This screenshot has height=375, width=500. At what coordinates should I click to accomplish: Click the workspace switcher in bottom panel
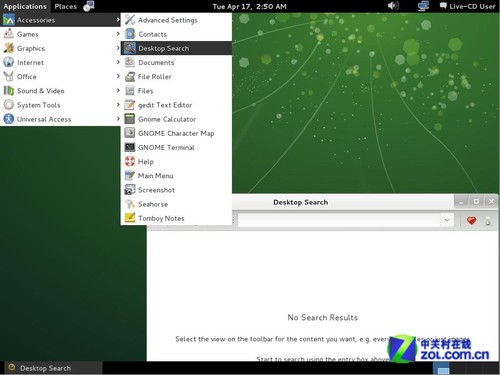coord(465,368)
